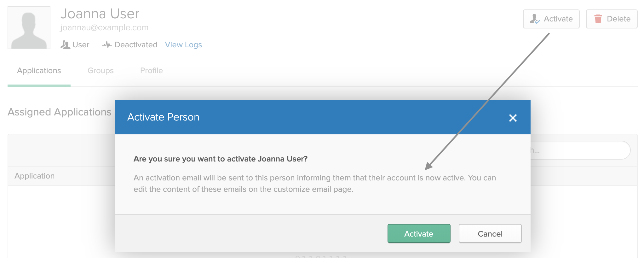Screen dimensions: 644x258
Task: Switch to the Profile tab
Action: tap(152, 71)
